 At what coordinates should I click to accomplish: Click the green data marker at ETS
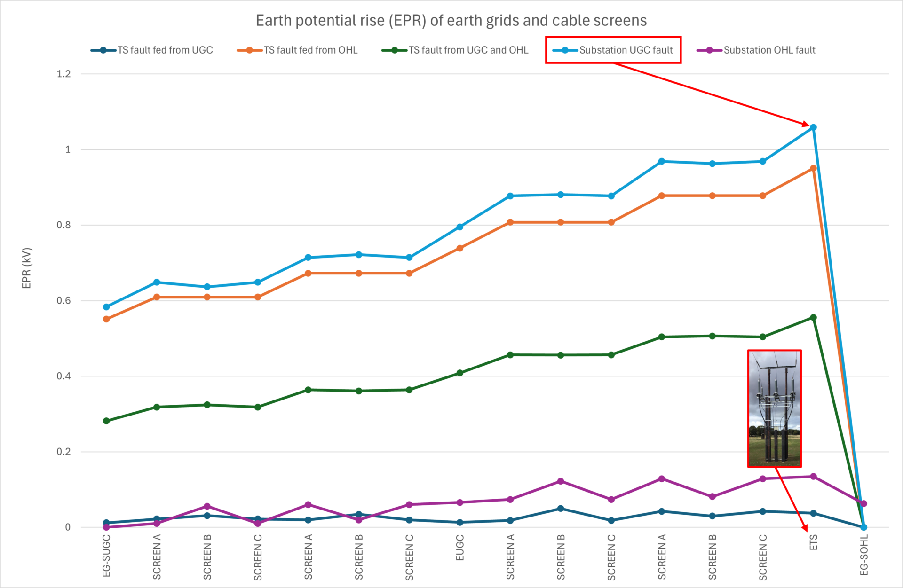[813, 318]
